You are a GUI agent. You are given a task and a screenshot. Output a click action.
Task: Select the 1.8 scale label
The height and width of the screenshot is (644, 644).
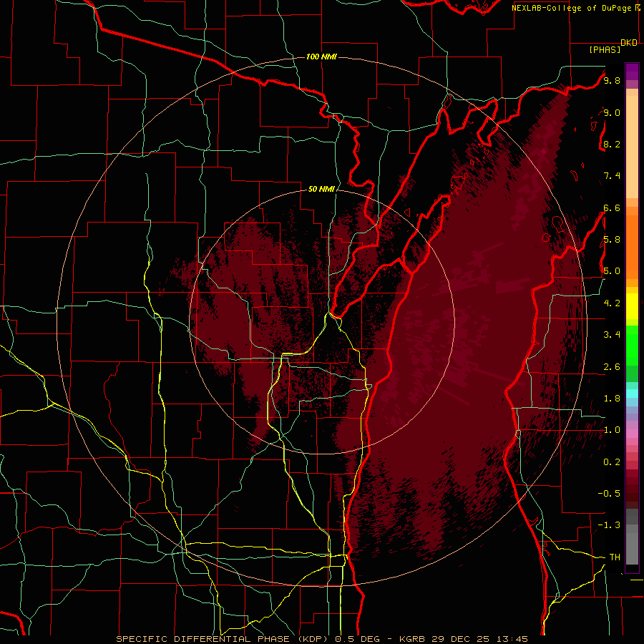(612, 399)
